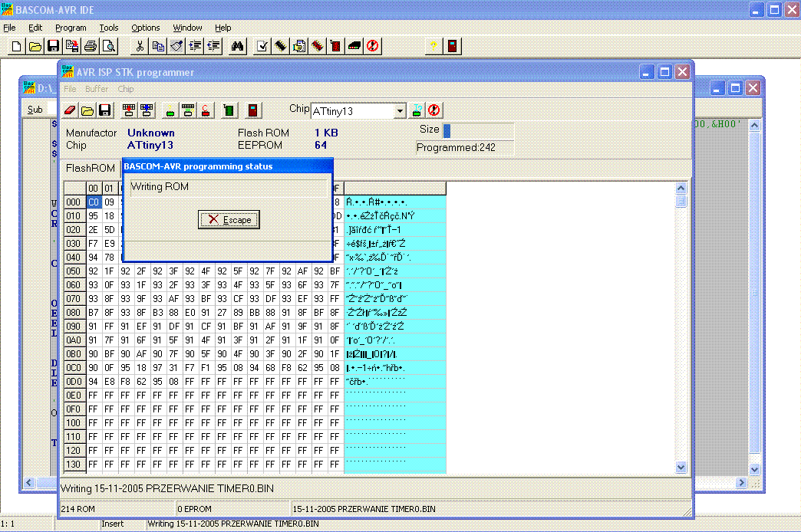Viewport: 801px width, 532px height.
Task: Click the Save As icon in main toolbar
Action: click(72, 47)
